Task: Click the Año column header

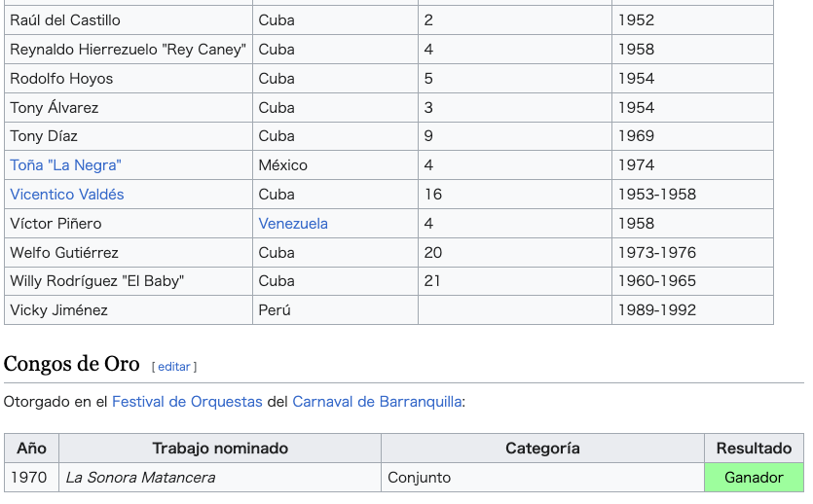Action: [x=31, y=449]
